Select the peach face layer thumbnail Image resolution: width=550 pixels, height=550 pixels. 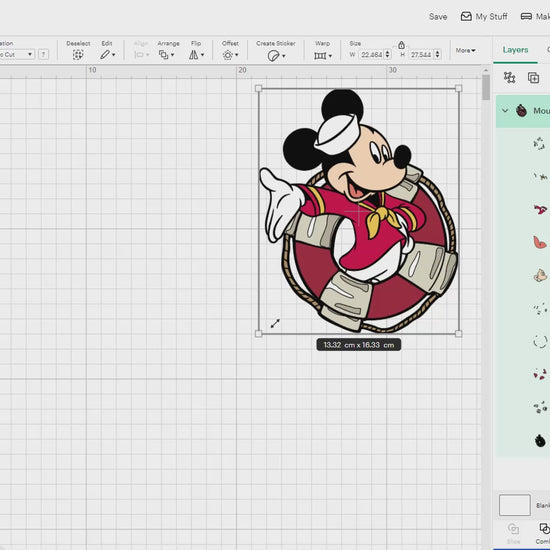pyautogui.click(x=540, y=275)
